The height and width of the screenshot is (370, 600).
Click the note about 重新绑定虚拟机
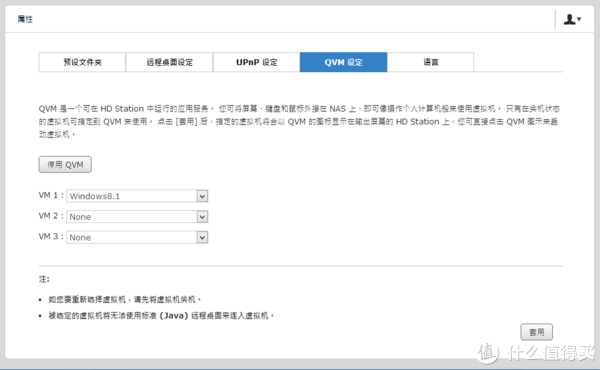point(124,299)
